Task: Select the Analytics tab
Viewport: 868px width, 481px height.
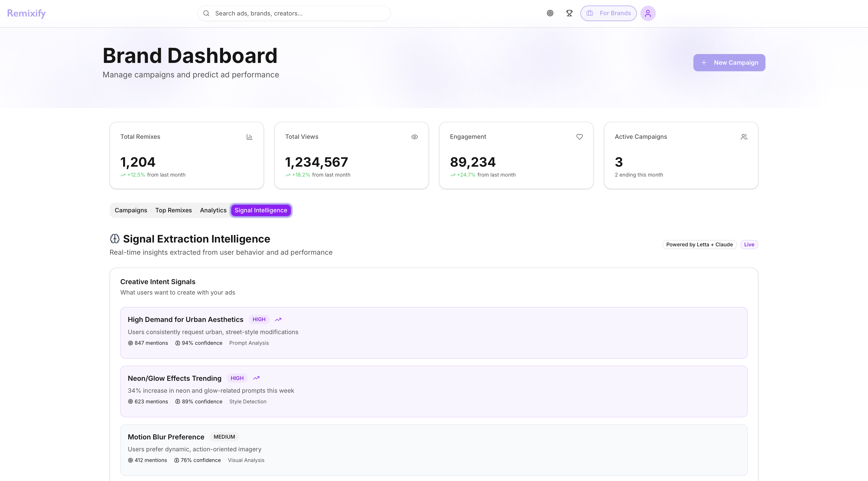Action: click(213, 210)
